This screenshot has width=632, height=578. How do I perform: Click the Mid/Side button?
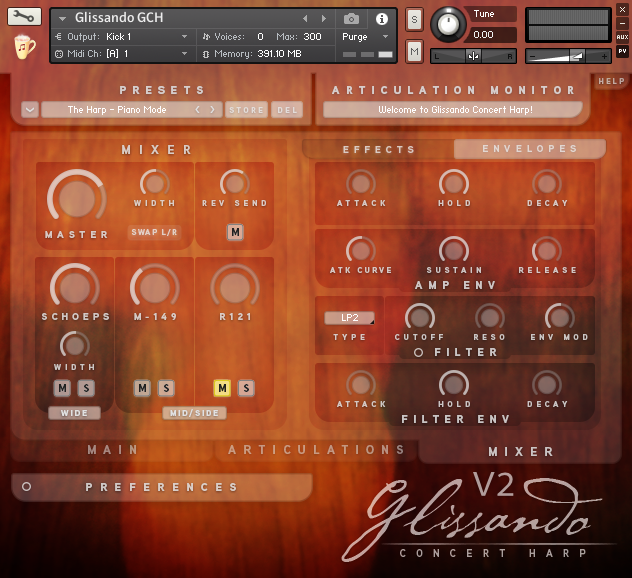pyautogui.click(x=194, y=413)
